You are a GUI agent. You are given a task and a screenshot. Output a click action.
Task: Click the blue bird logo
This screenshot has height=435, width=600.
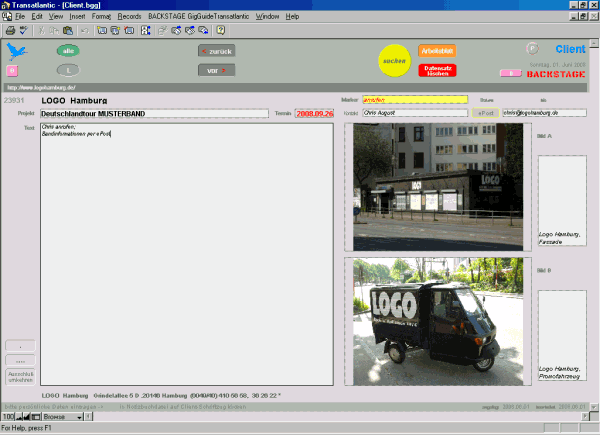16,51
